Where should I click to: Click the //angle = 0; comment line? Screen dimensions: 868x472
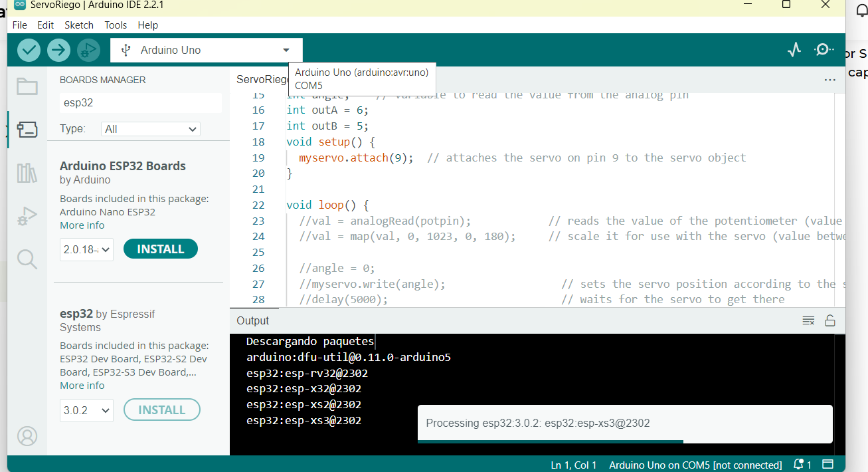point(337,268)
